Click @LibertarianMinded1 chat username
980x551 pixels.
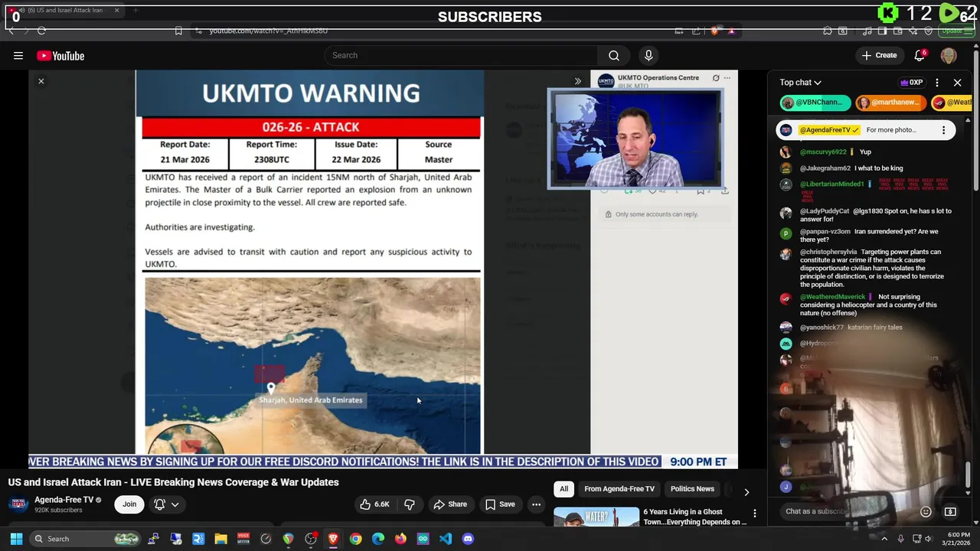[x=832, y=184]
